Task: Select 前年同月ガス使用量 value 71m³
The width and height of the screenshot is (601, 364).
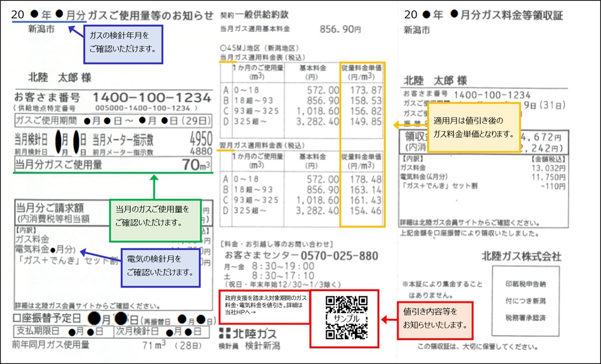Action: click(x=154, y=345)
